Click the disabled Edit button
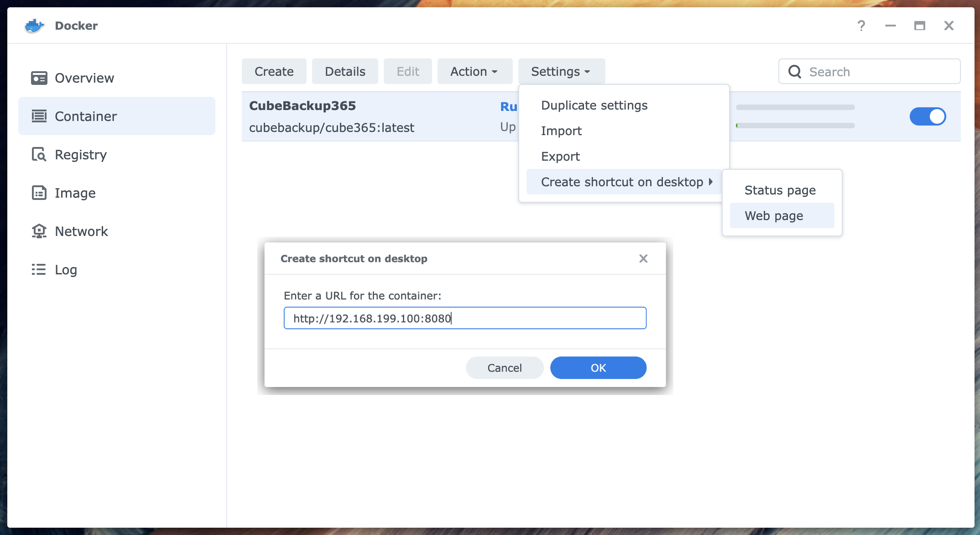 click(408, 71)
